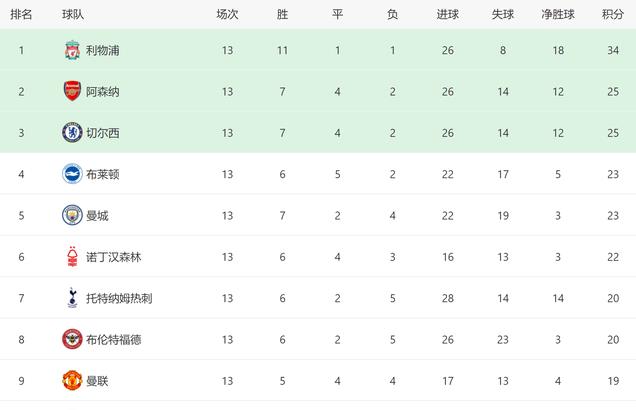Select the Tottenham cockerel logo
Image resolution: width=636 pixels, height=410 pixels.
(x=72, y=298)
